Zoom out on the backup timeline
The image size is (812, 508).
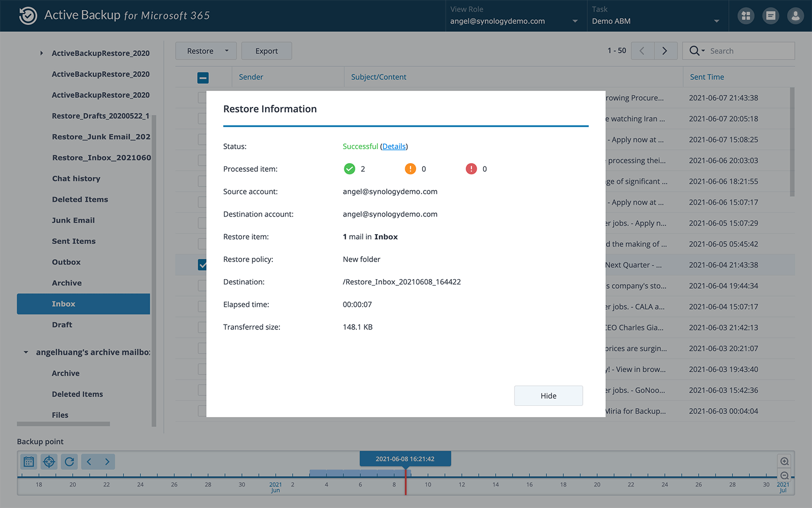pos(784,475)
